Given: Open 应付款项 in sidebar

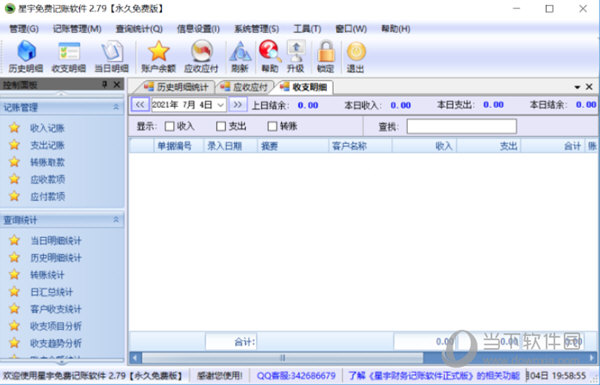Looking at the screenshot, I should [47, 196].
